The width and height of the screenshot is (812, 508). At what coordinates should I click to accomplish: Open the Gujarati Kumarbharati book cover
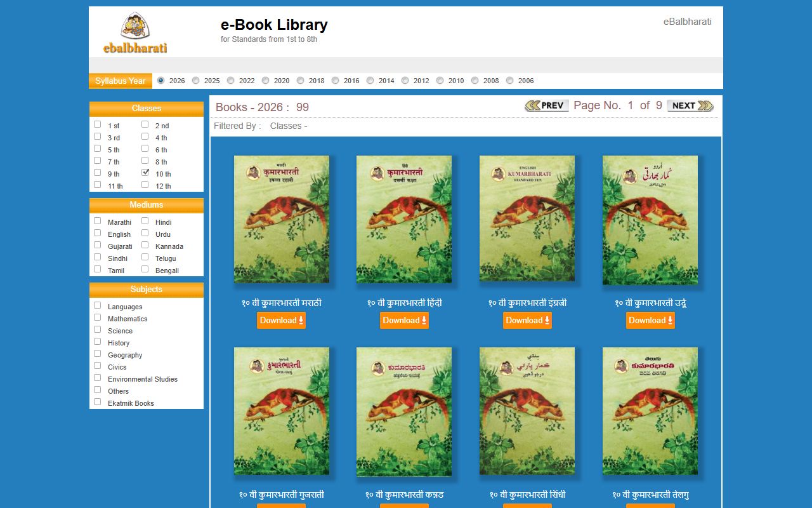click(x=282, y=411)
